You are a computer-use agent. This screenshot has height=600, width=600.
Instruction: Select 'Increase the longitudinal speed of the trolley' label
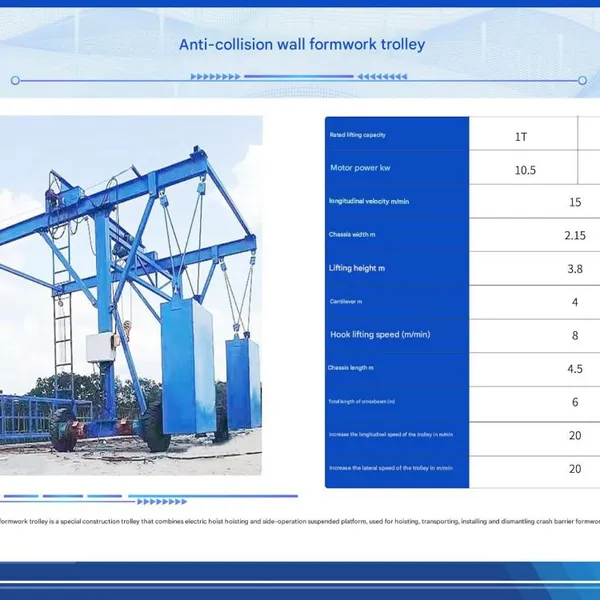pyautogui.click(x=391, y=434)
